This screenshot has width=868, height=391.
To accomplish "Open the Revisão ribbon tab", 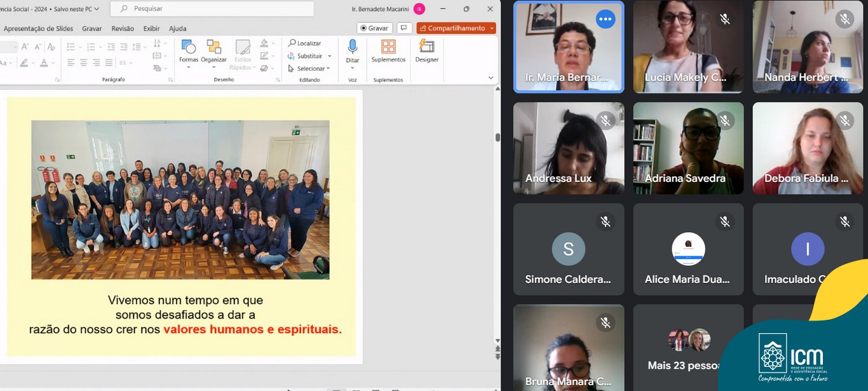I will coord(123,29).
